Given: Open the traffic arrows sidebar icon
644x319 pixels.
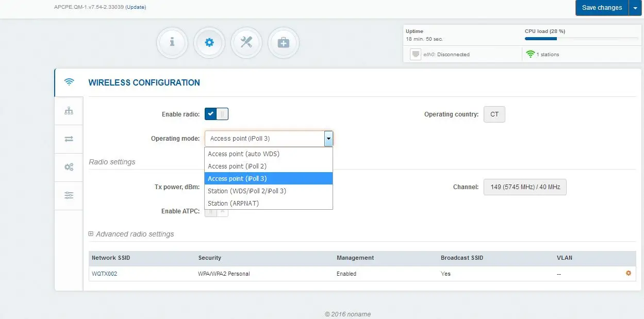Looking at the screenshot, I should pos(69,139).
